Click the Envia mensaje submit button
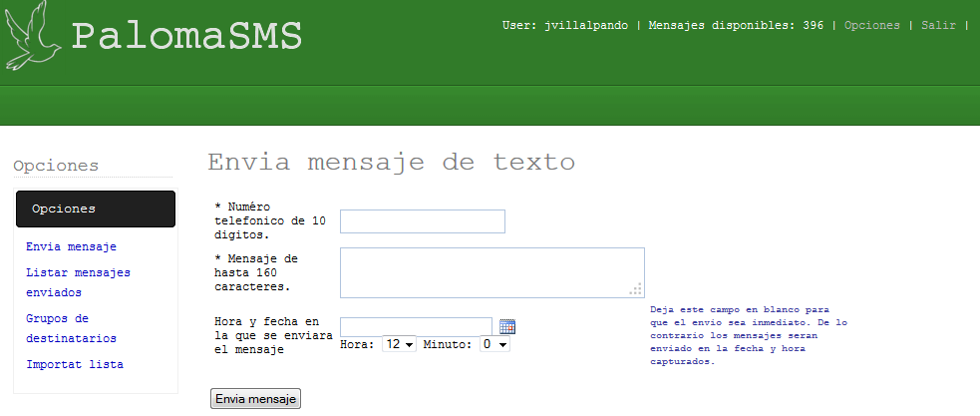Image resolution: width=980 pixels, height=416 pixels. coord(255,398)
